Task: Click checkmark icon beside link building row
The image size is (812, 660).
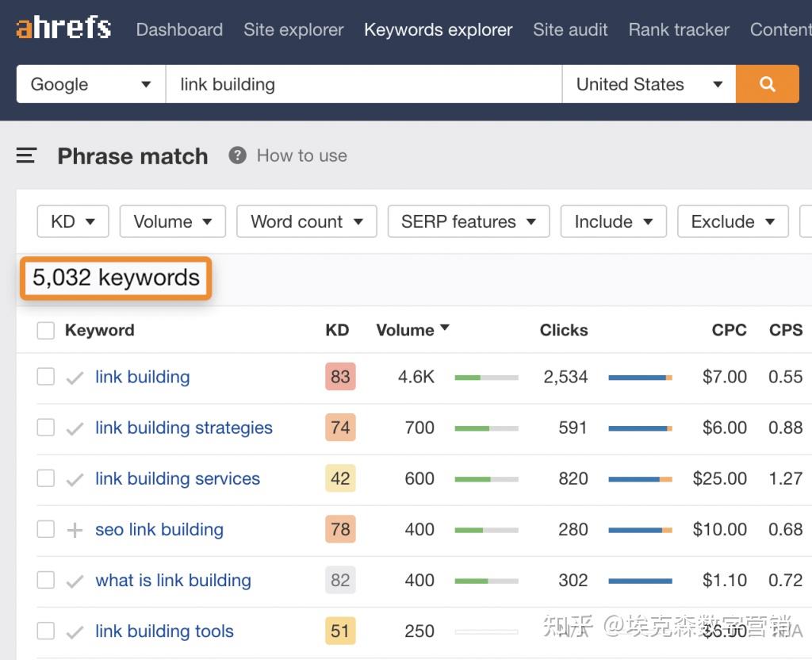Action: point(75,378)
